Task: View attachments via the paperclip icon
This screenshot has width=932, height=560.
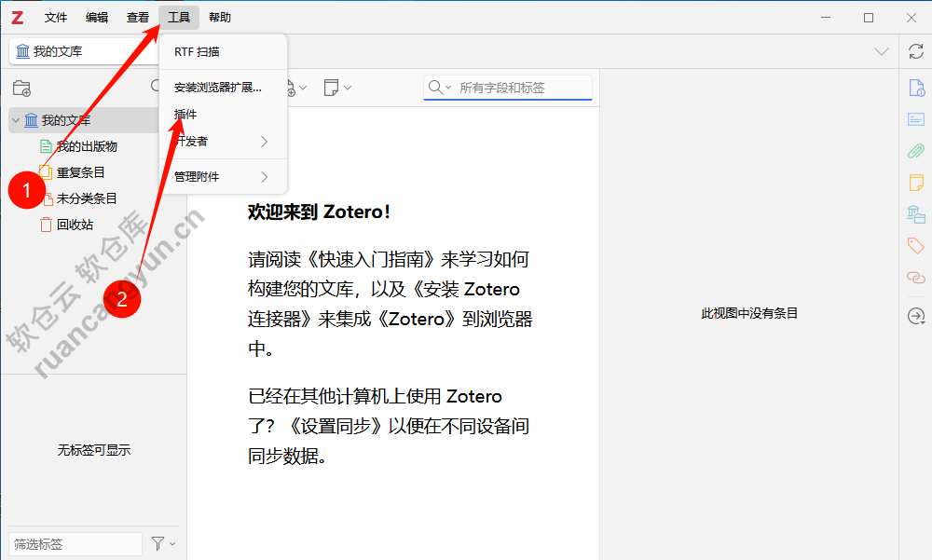Action: click(x=915, y=150)
